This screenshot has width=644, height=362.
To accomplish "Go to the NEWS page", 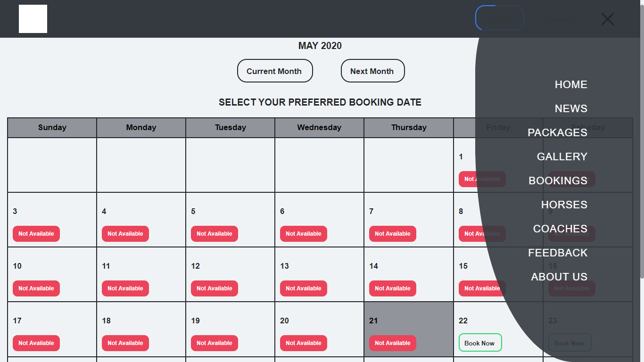I will 570,109.
